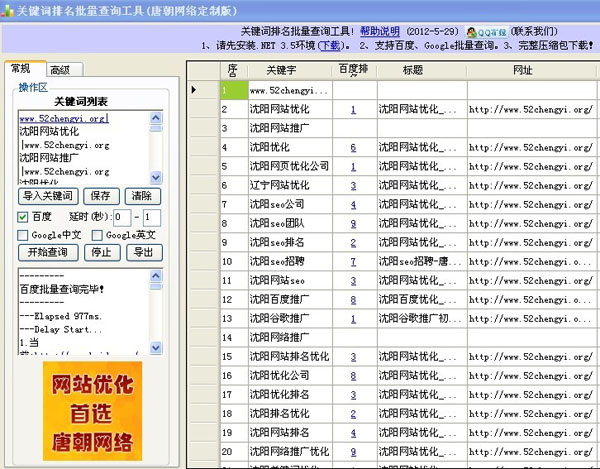Select the keyword cell 沈阳网络推广优化
This screenshot has height=469, width=600.
click(290, 452)
